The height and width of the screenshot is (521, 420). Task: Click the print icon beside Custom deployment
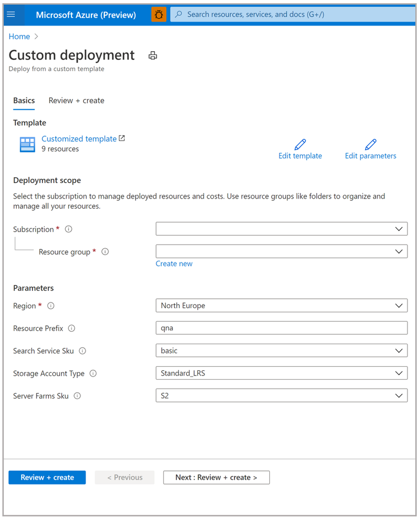[153, 56]
